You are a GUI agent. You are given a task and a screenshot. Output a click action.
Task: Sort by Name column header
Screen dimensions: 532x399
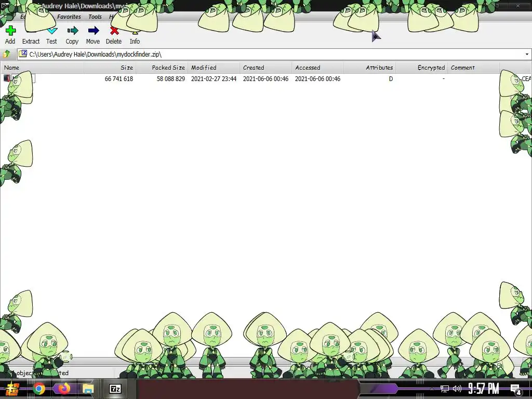(x=43, y=68)
